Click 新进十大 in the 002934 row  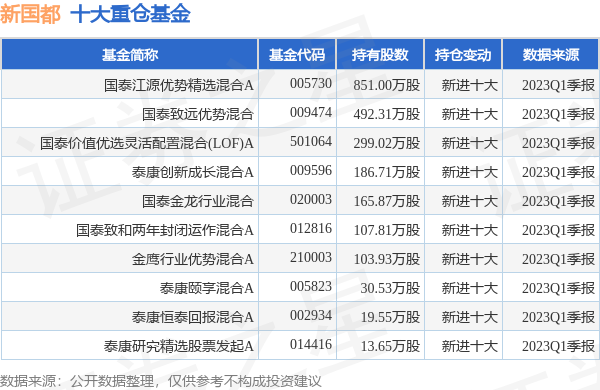tap(470, 317)
